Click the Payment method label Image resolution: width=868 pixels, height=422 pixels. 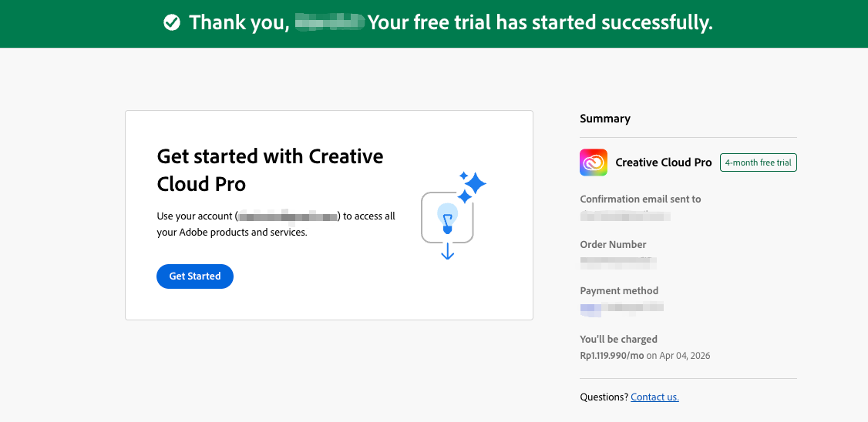point(619,290)
